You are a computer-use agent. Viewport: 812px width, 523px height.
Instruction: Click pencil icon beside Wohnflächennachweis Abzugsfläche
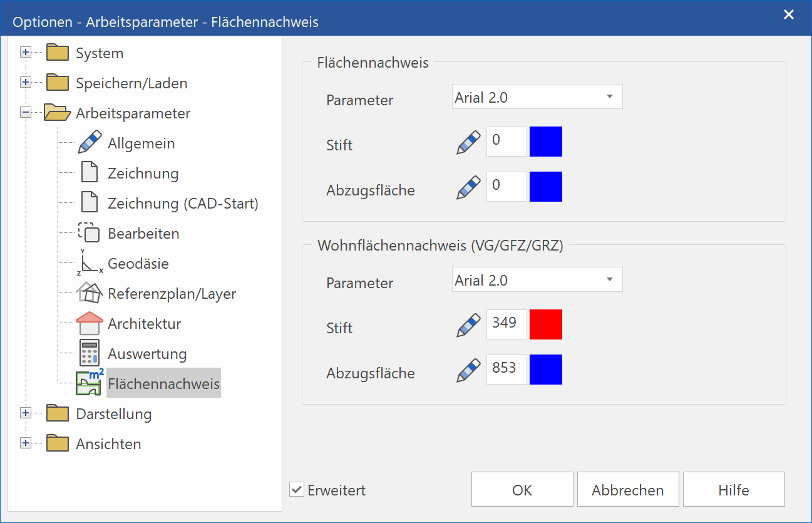(x=469, y=370)
